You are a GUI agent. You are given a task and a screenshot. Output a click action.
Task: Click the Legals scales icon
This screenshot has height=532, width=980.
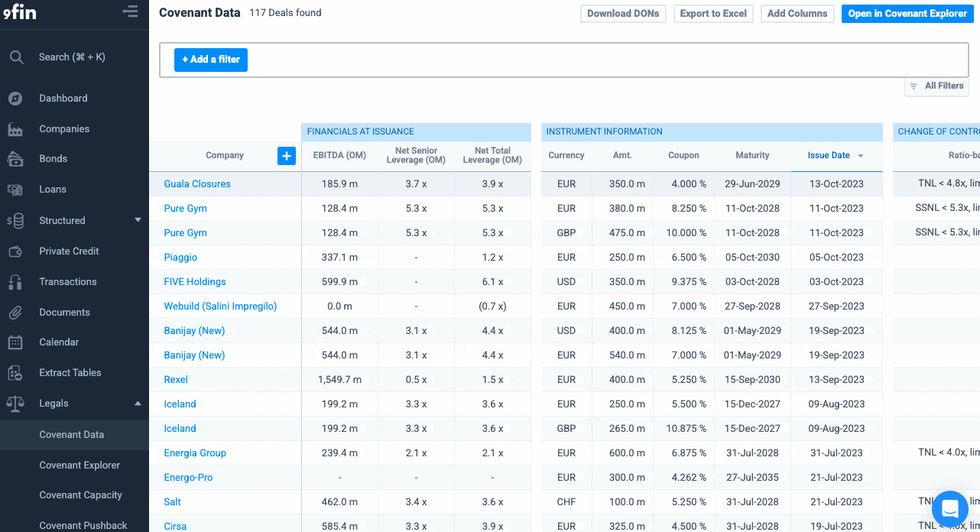click(x=15, y=404)
